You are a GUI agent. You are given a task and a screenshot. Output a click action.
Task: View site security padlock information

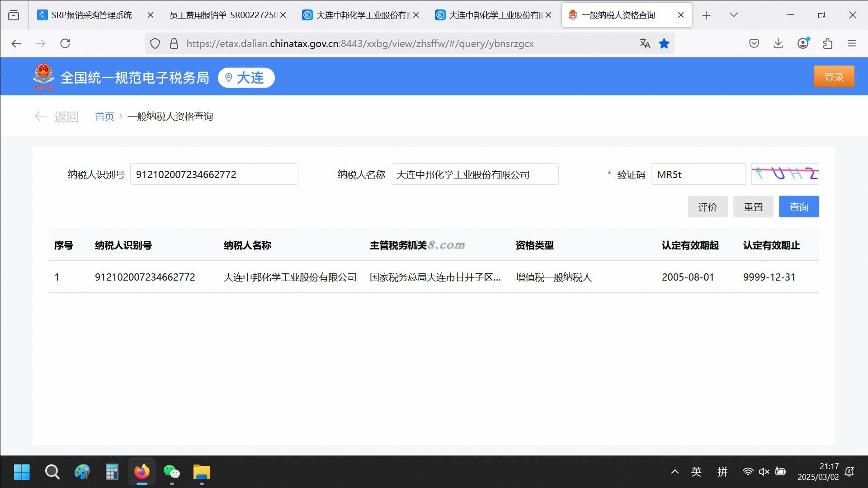(x=174, y=43)
